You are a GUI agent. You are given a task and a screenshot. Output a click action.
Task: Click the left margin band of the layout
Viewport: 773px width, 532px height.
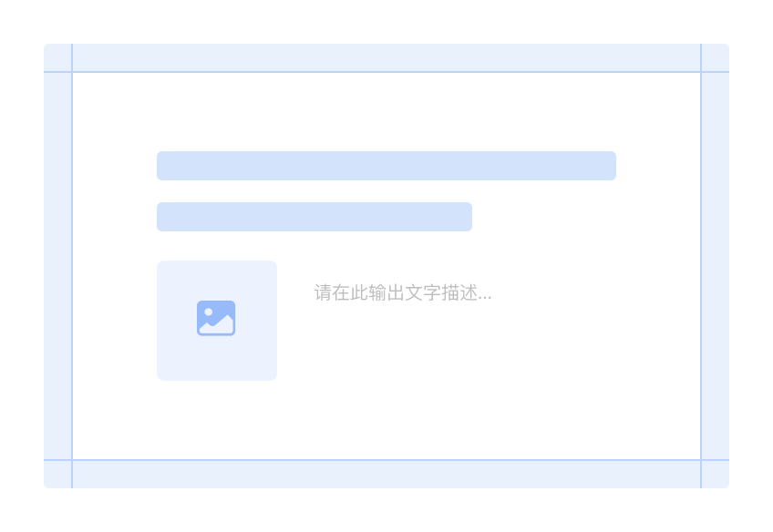(x=57, y=266)
